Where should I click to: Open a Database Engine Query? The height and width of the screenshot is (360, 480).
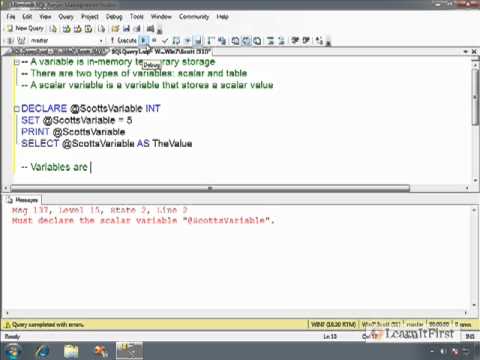(x=53, y=29)
